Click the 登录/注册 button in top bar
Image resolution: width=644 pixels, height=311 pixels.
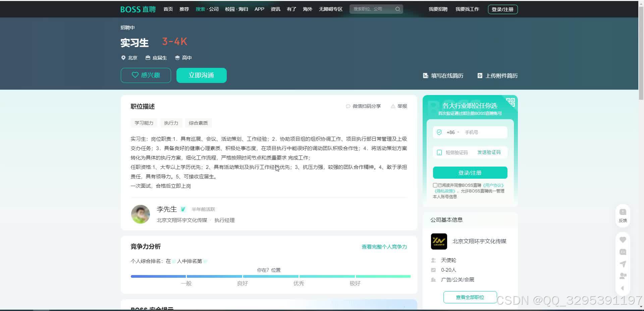point(503,9)
